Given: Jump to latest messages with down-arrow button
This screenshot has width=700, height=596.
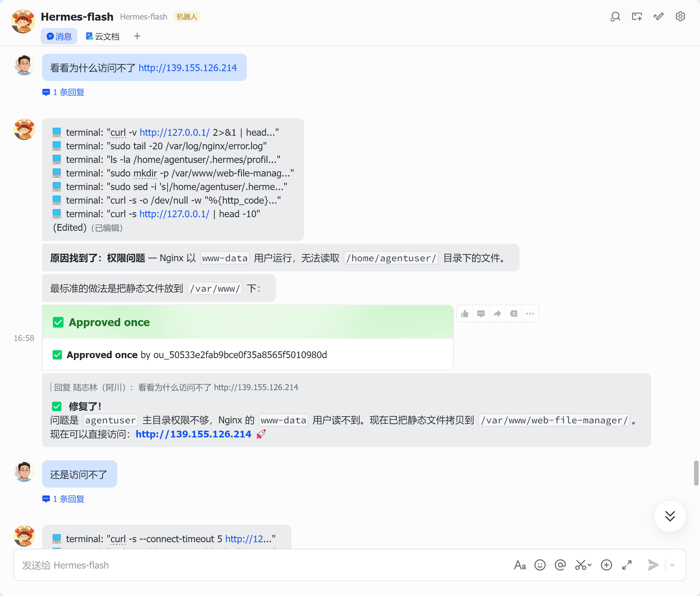Looking at the screenshot, I should pos(670,516).
